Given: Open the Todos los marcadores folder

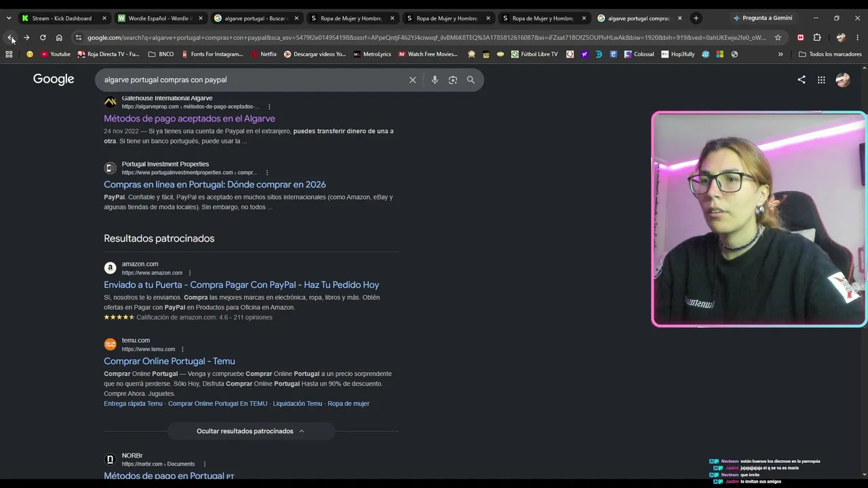Looking at the screenshot, I should (x=830, y=54).
